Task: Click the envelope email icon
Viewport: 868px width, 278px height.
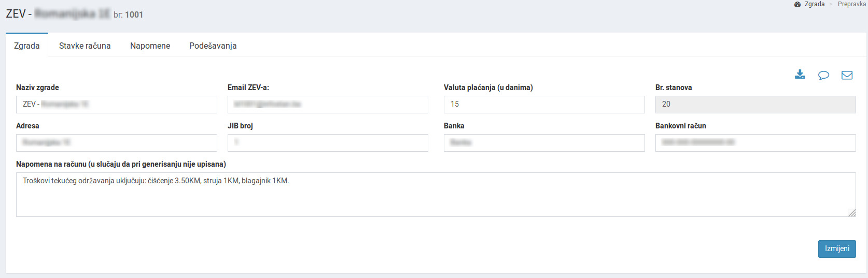Action: (x=847, y=76)
